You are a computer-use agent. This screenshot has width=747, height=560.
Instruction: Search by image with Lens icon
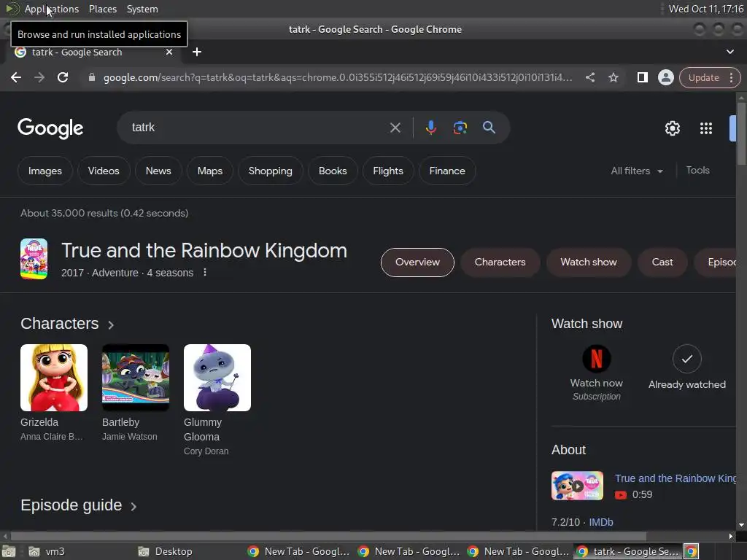point(460,128)
